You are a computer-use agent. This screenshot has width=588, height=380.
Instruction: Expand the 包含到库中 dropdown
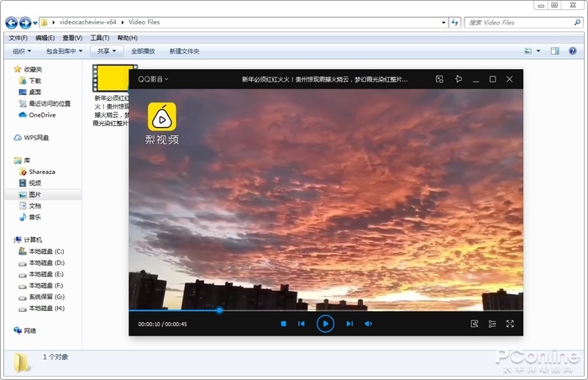[x=65, y=51]
